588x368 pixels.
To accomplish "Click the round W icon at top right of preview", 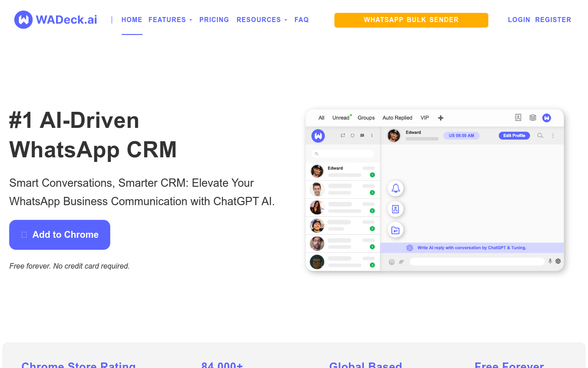I will pos(547,118).
